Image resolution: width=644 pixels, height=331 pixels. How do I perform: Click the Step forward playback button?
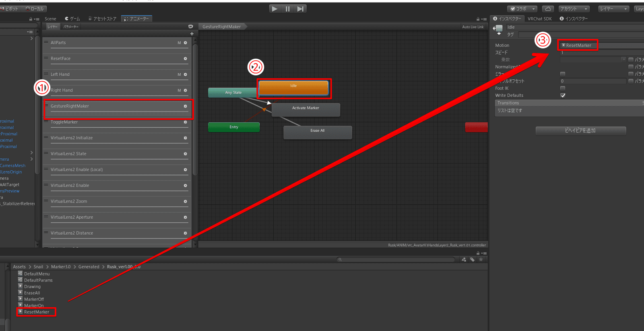[x=300, y=9]
